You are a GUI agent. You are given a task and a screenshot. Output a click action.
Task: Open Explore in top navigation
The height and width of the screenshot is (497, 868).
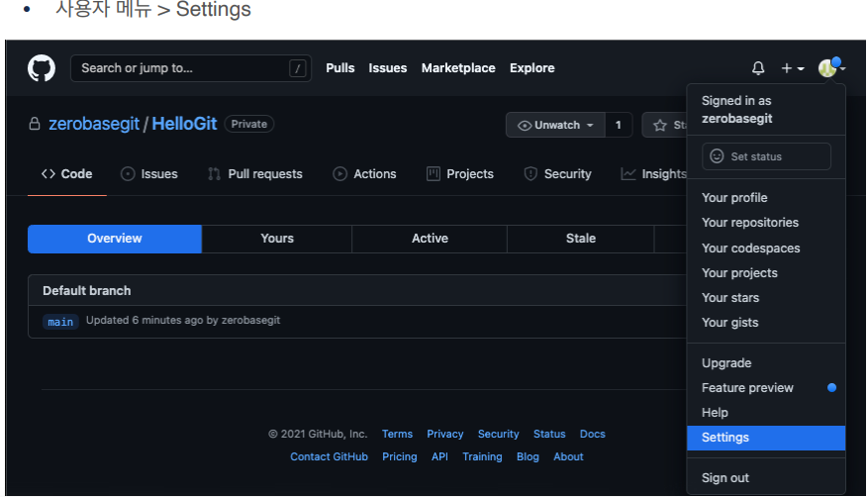[531, 68]
